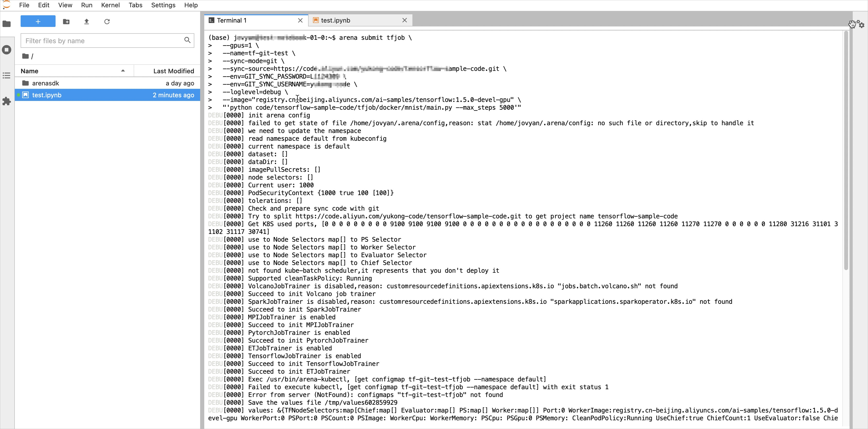Screen dimensions: 868x429
Task: Switch to the test.ipynb tab
Action: (335, 20)
